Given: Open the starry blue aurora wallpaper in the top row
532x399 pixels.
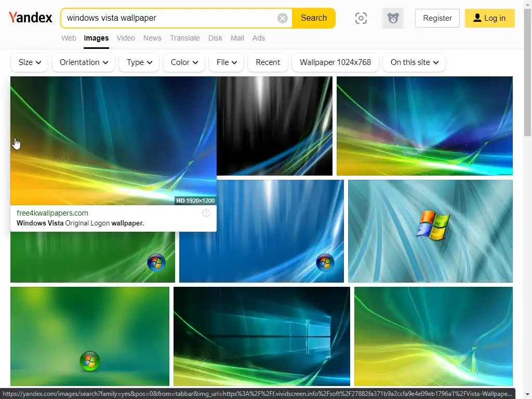Looking at the screenshot, I should click(424, 126).
